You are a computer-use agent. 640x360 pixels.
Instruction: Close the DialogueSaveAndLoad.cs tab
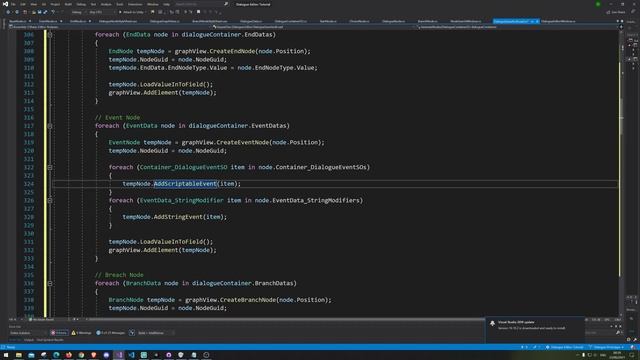537,21
